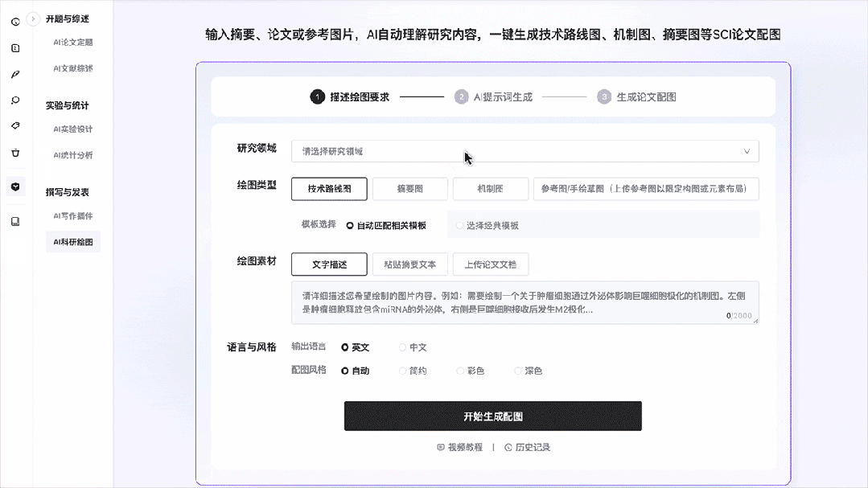
Task: Click the 语言与风格 label
Action: pyautogui.click(x=251, y=347)
